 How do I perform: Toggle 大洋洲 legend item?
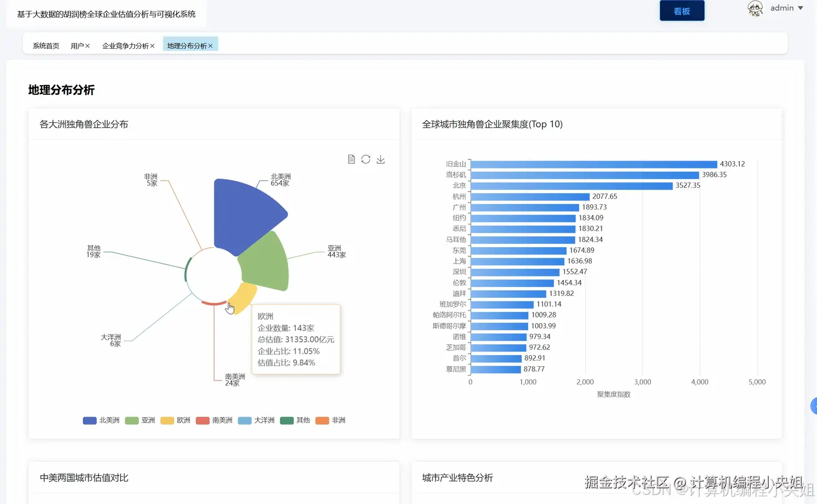(256, 420)
